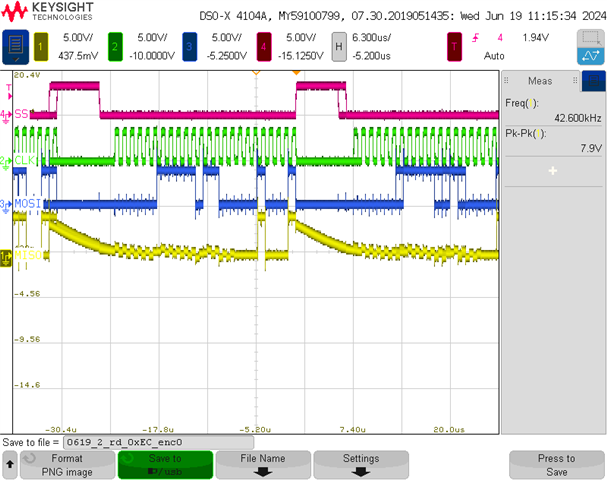Click the left grip on Meas header

click(x=506, y=81)
